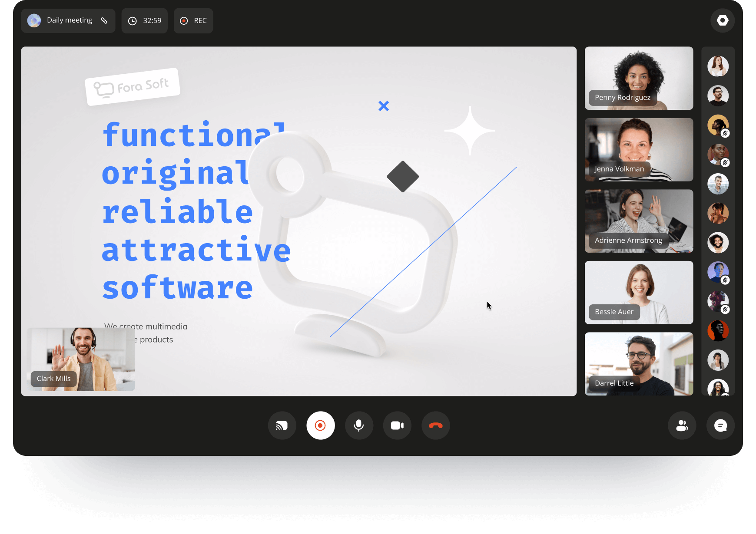Turn off the camera in the call controls

pos(397,425)
